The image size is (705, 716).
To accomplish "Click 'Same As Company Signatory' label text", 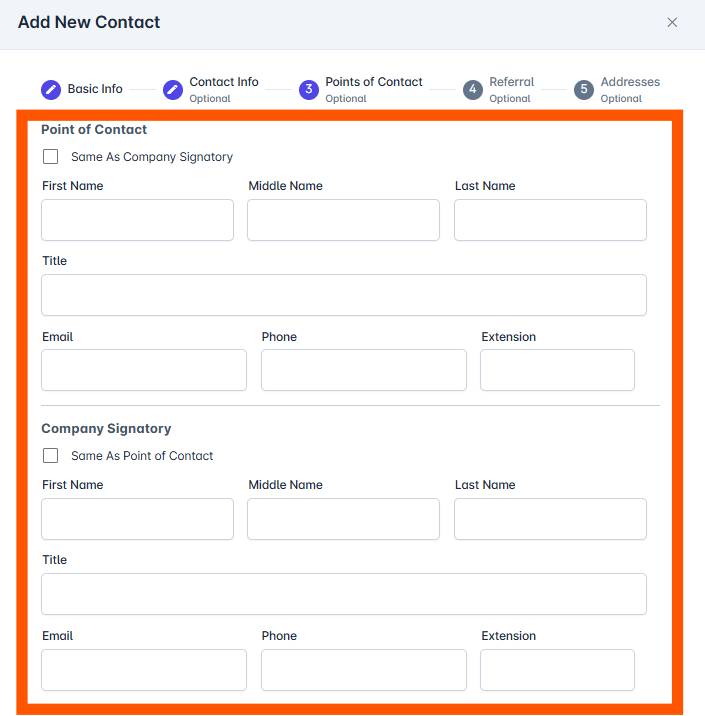I will (x=152, y=157).
